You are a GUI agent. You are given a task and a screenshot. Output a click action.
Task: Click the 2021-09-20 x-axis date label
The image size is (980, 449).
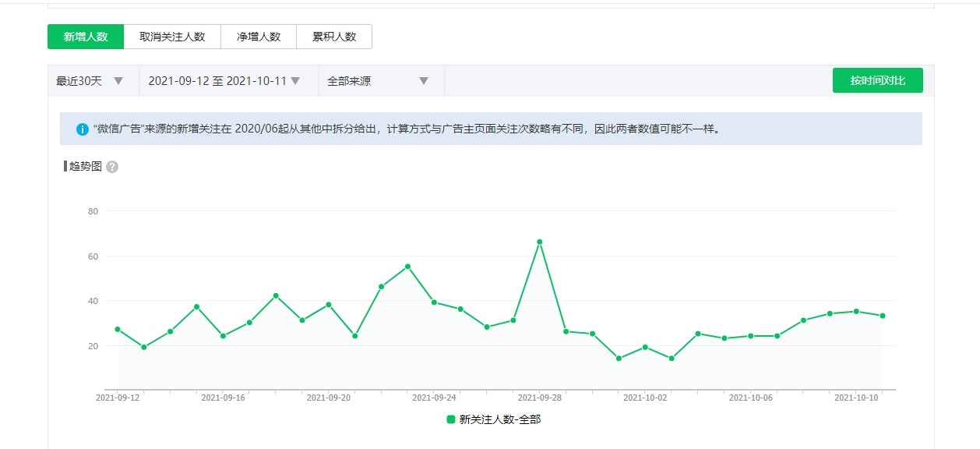click(329, 398)
